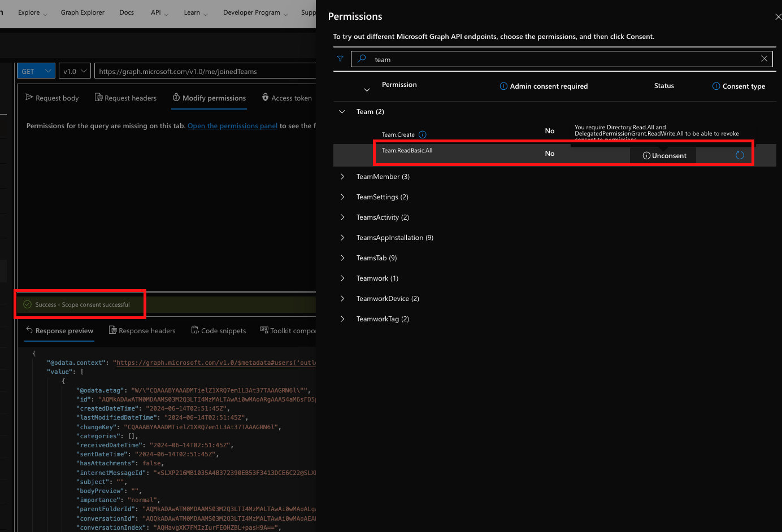Click the Access token lock icon
Screen dimensions: 782x532
click(x=265, y=97)
